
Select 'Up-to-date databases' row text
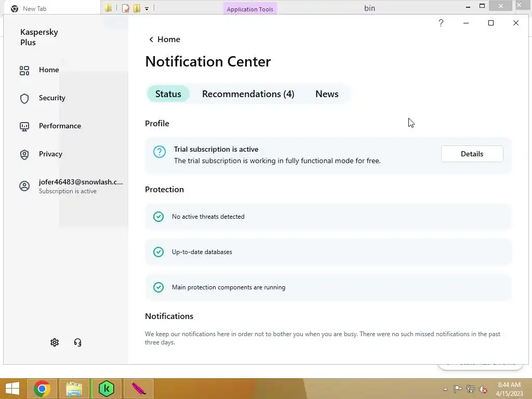pyautogui.click(x=202, y=252)
